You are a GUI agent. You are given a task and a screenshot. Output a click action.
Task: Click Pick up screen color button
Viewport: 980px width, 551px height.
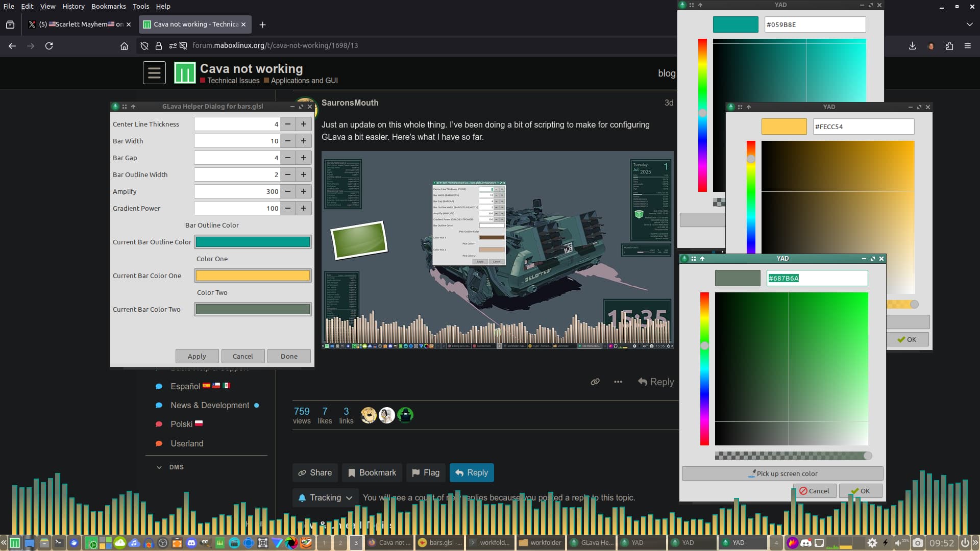tap(782, 473)
